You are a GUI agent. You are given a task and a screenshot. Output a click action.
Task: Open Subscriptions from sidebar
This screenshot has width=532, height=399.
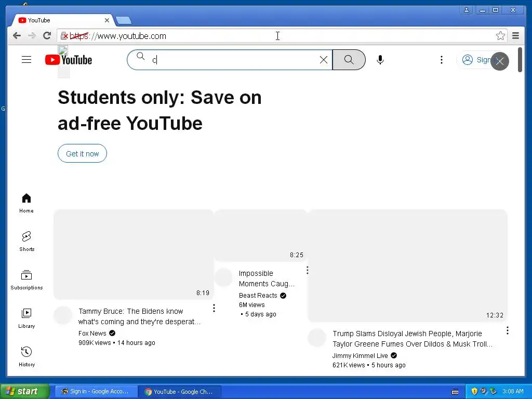tap(26, 280)
